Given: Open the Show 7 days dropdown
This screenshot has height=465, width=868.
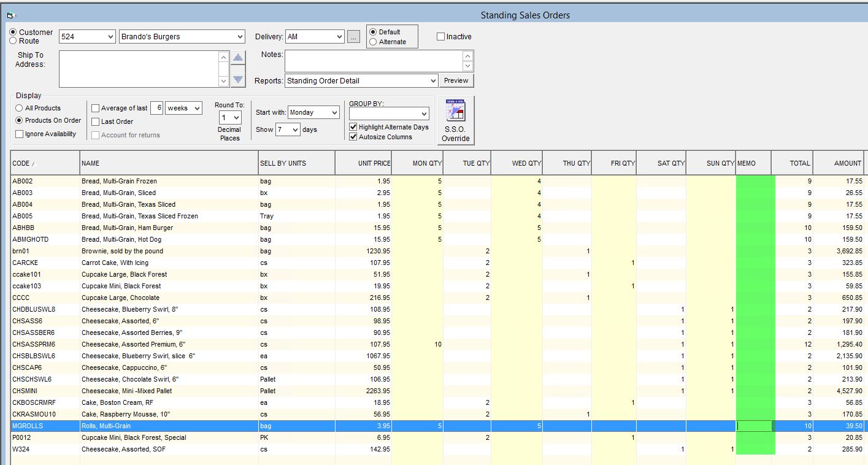Looking at the screenshot, I should [295, 129].
